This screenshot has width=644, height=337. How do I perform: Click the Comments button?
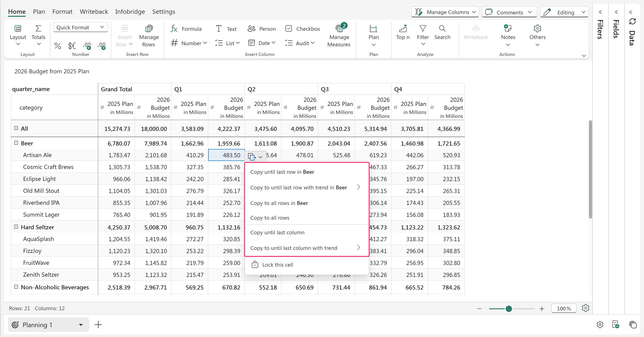(509, 12)
